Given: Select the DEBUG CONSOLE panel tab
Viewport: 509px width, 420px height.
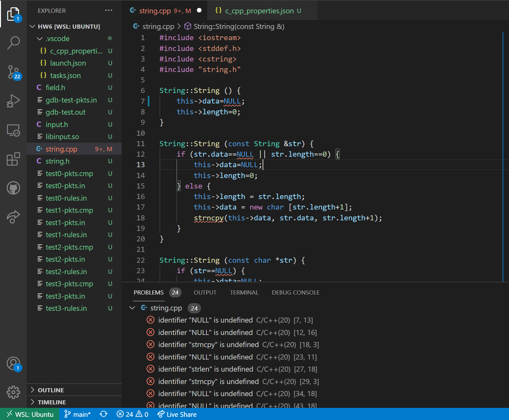Looking at the screenshot, I should (x=296, y=293).
